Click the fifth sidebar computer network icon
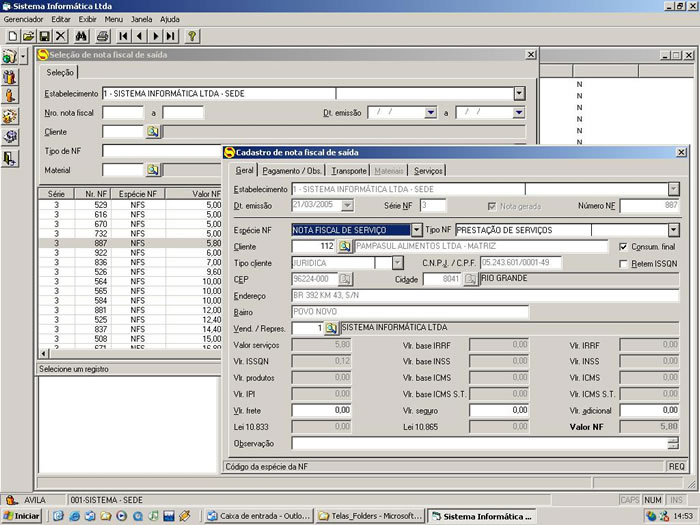The height and width of the screenshot is (525, 700). [x=10, y=137]
